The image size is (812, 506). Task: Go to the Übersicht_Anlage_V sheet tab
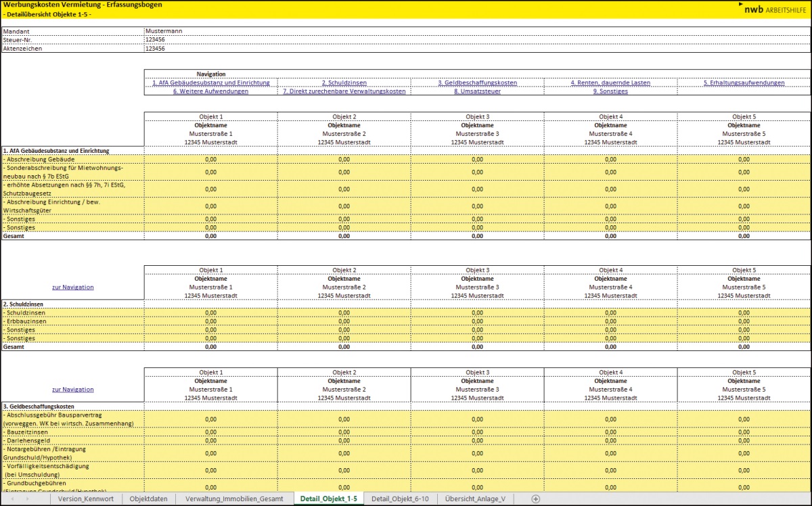pyautogui.click(x=475, y=499)
